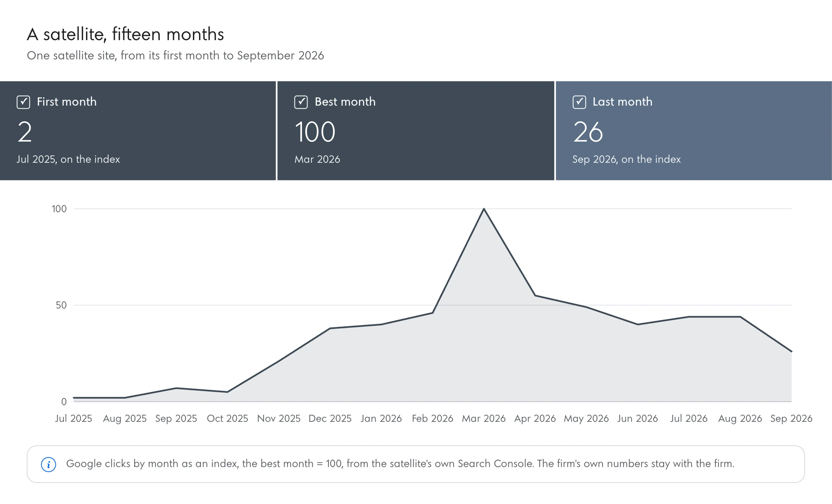Viewport: 832px width, 504px height.
Task: Click the 'Mar 2026' caption in Best month card
Action: pos(317,159)
